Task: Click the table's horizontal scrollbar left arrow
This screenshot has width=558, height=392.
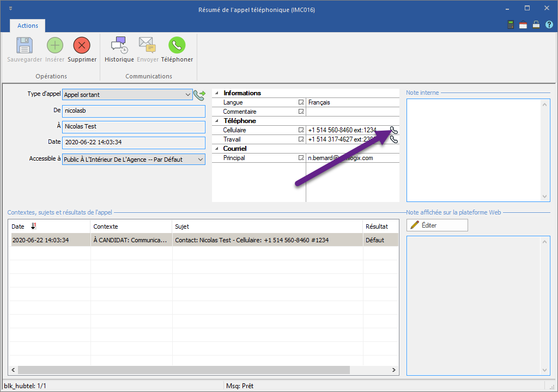Action: 13,370
